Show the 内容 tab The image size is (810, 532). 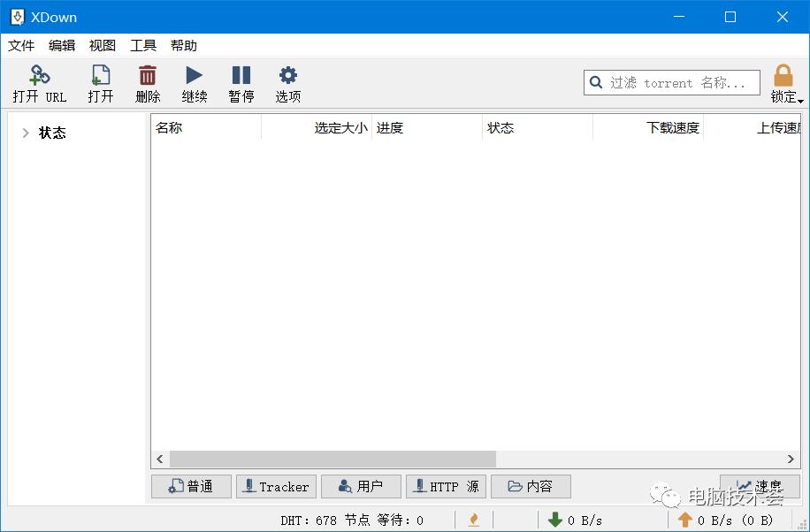coord(531,486)
